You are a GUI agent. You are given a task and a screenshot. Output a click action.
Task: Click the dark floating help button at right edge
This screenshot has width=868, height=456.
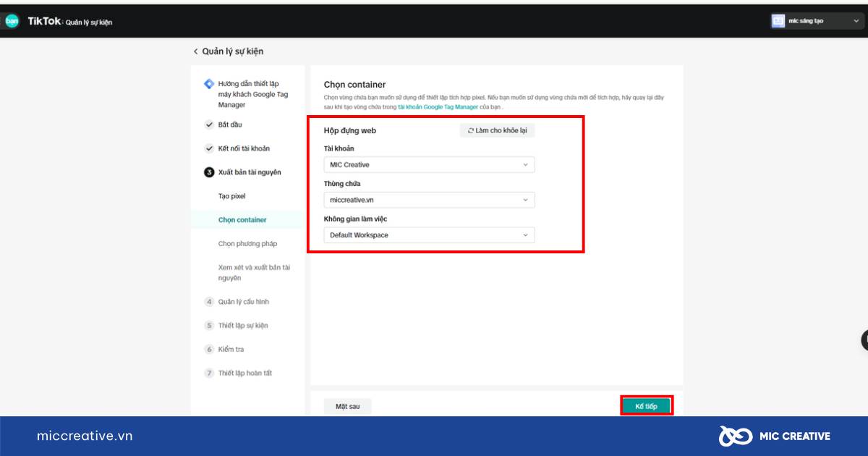(864, 340)
